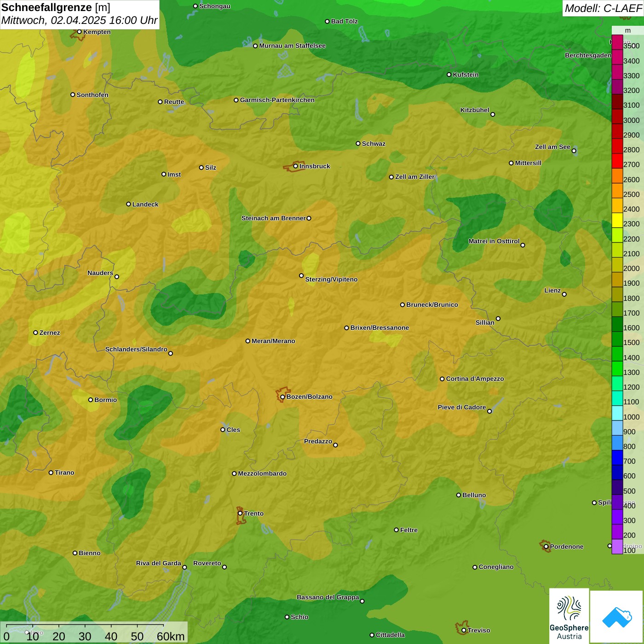
Task: Click the blue cloud-roof logo icon
Action: click(x=617, y=617)
